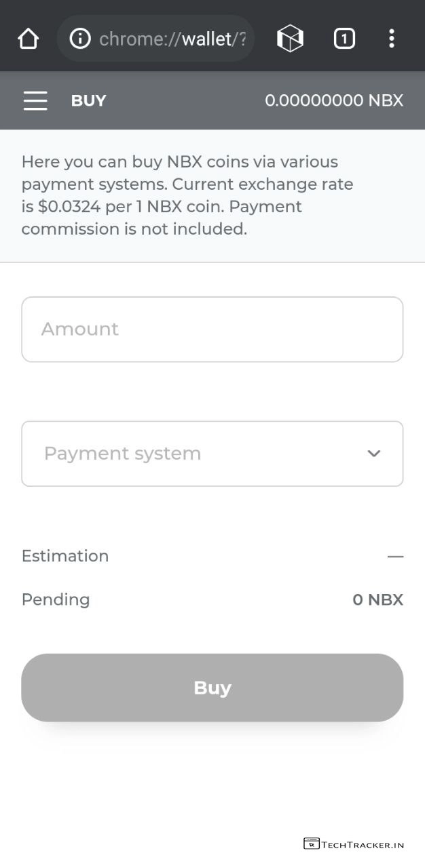This screenshot has width=425, height=868.
Task: Tap the BUY page title
Action: [x=88, y=100]
